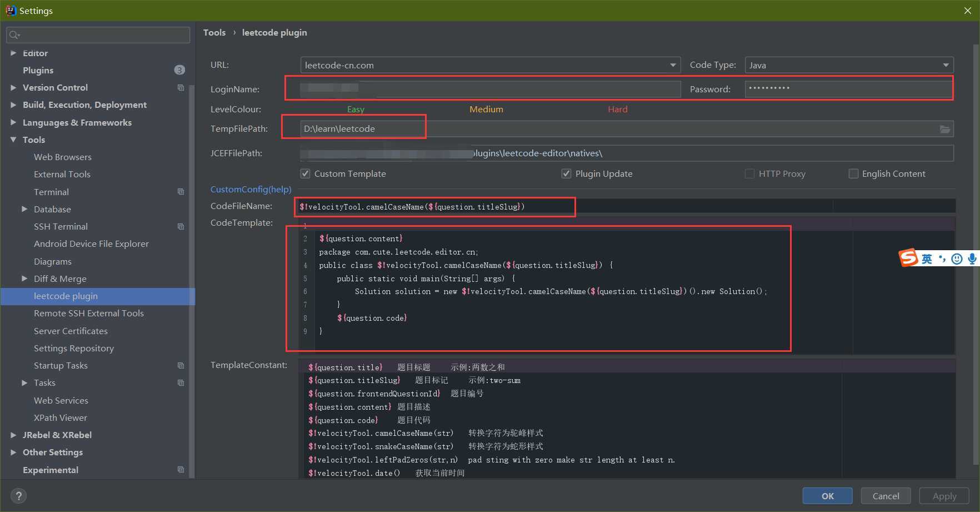The width and height of the screenshot is (980, 512).
Task: Expand the Tasks tree node
Action: point(24,382)
